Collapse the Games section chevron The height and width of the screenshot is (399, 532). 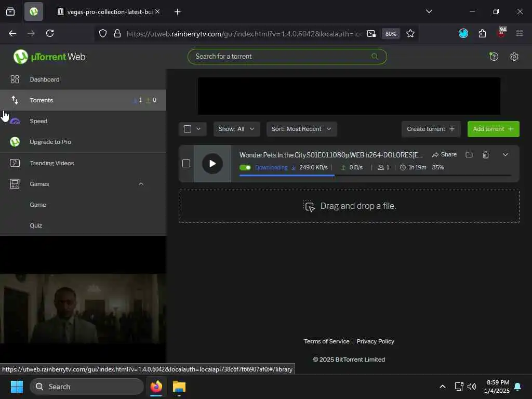tap(141, 184)
